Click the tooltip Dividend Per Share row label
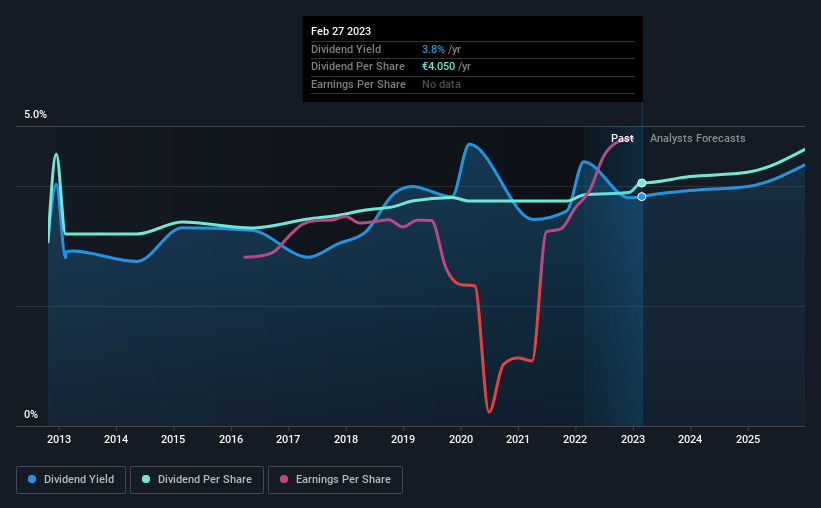This screenshot has height=508, width=821. point(358,67)
